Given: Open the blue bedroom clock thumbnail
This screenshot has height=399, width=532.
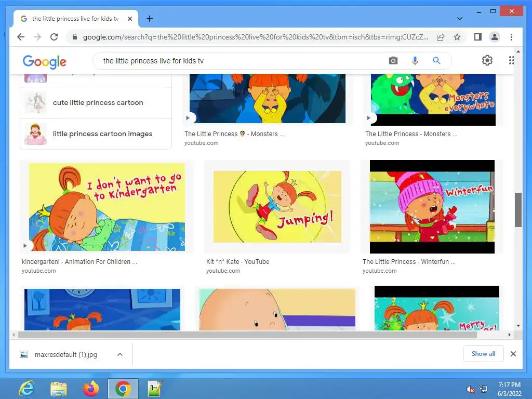Looking at the screenshot, I should [102, 310].
